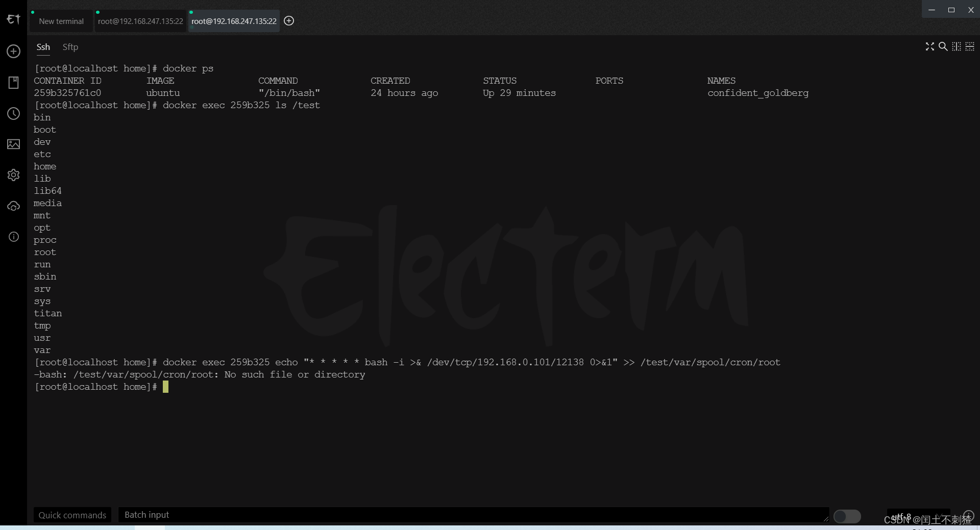Click the 'opt' directory entry
The image size is (980, 530).
point(42,228)
